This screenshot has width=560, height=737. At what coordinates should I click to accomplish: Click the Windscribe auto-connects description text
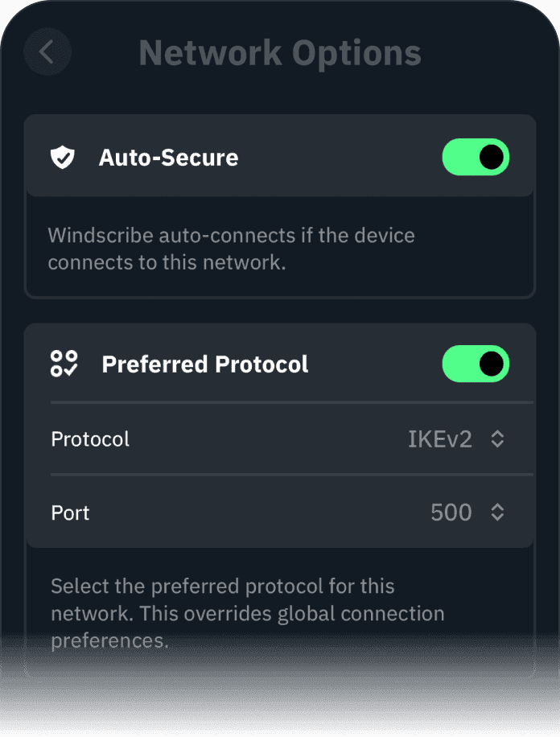point(231,249)
